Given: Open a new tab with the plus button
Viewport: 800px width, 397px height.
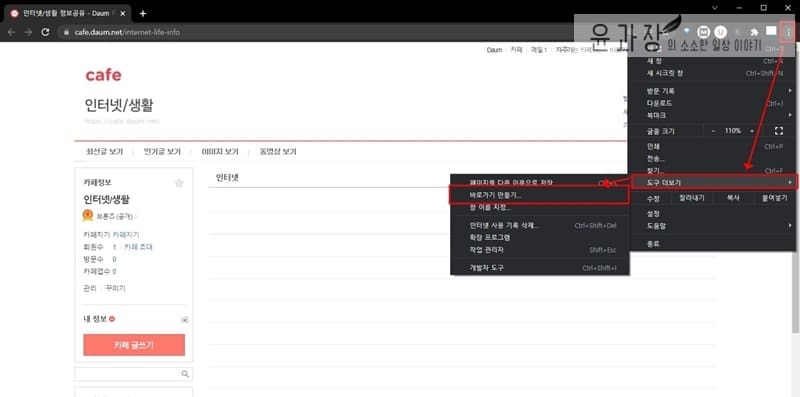Looking at the screenshot, I should (143, 13).
